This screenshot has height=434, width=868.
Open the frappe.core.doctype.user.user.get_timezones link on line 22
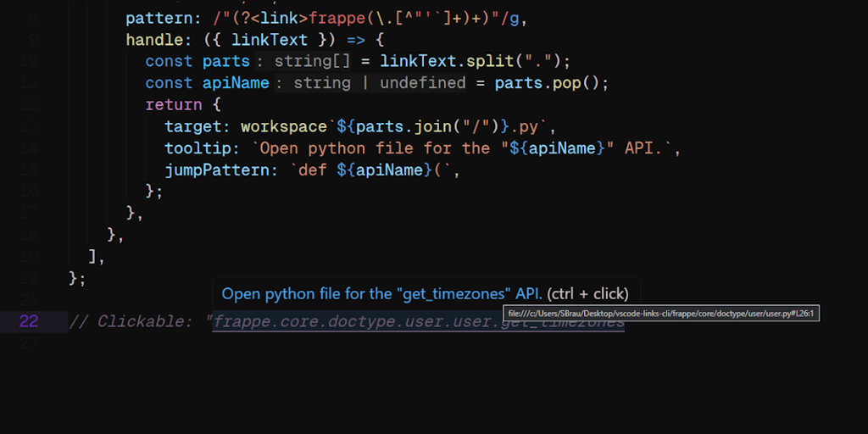(x=419, y=321)
